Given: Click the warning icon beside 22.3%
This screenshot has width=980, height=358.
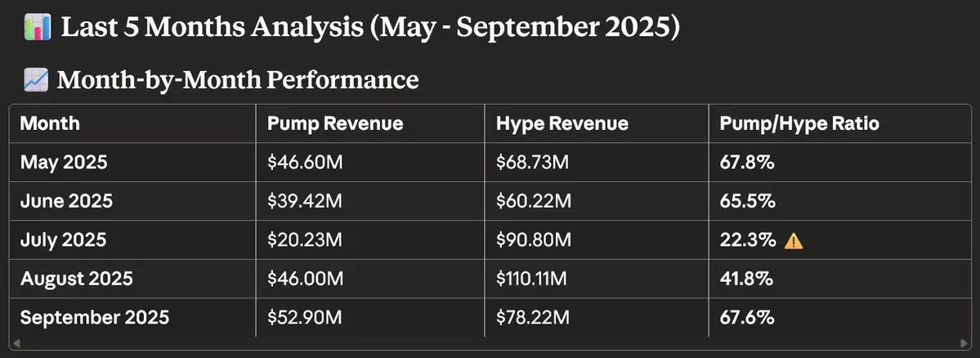Looking at the screenshot, I should coord(793,240).
